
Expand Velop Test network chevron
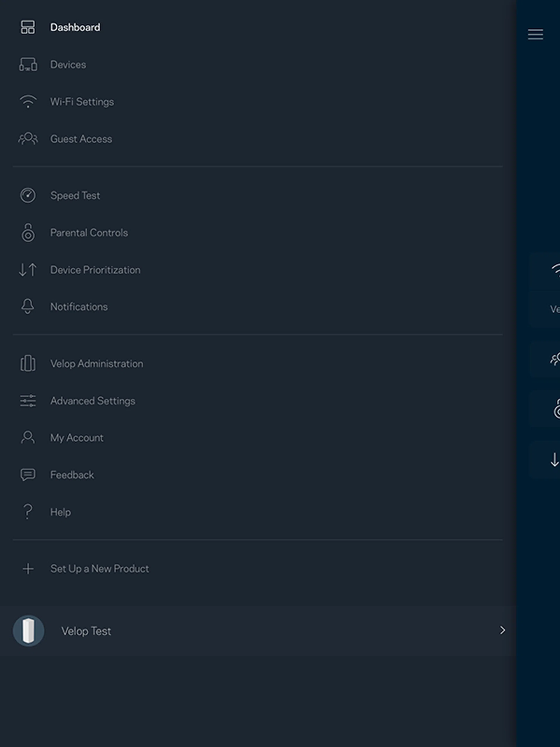pos(502,630)
